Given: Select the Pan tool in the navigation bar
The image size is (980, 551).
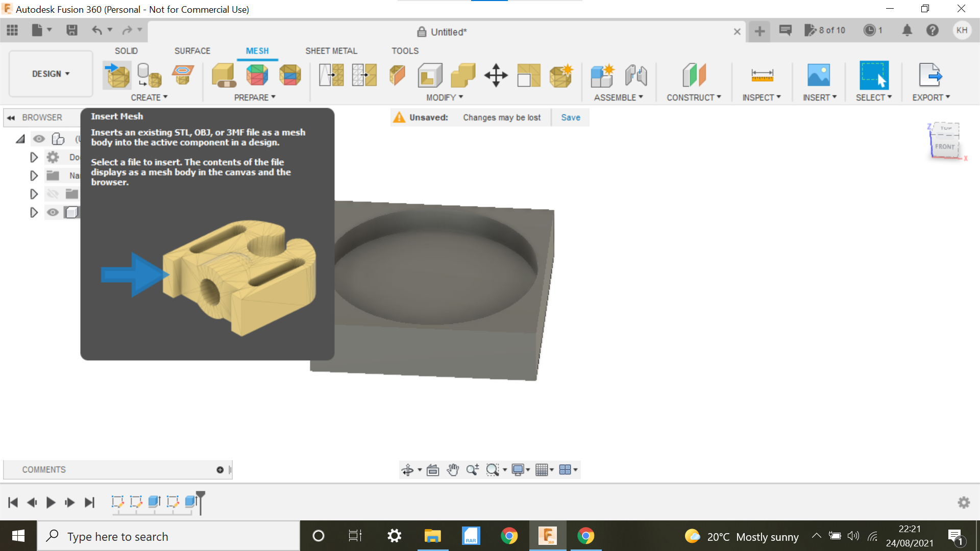Looking at the screenshot, I should point(453,469).
